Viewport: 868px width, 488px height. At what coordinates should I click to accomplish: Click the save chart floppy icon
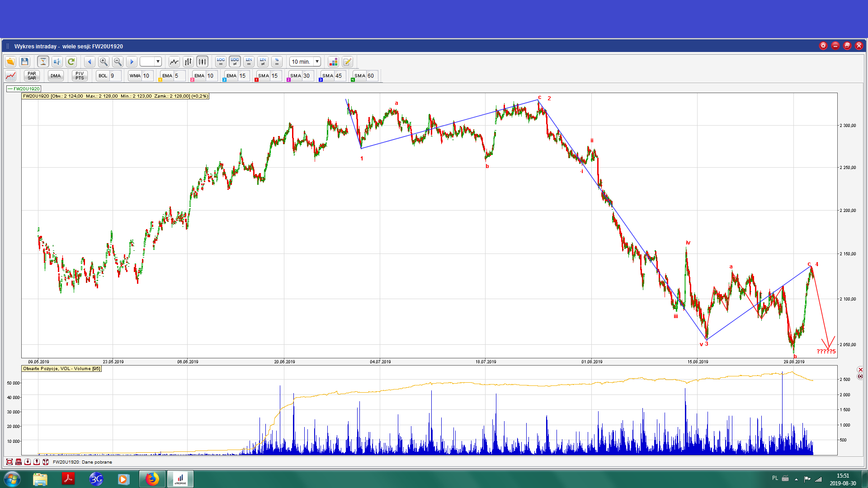(x=25, y=62)
